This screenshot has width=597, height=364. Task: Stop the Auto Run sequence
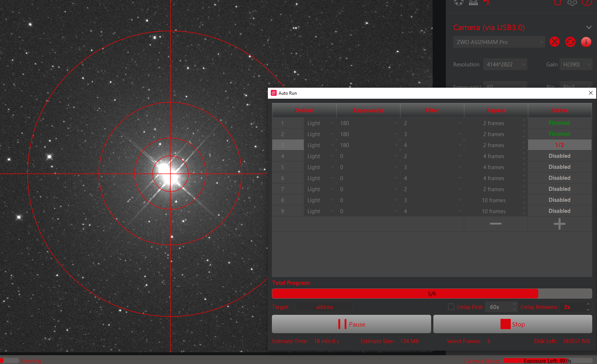click(x=512, y=324)
